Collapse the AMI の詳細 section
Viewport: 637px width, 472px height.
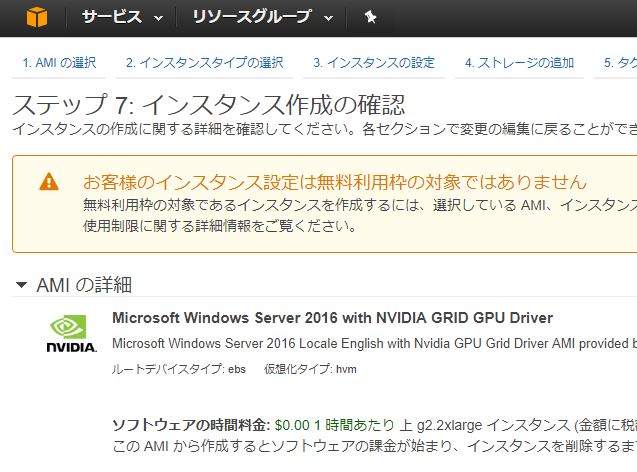22,285
